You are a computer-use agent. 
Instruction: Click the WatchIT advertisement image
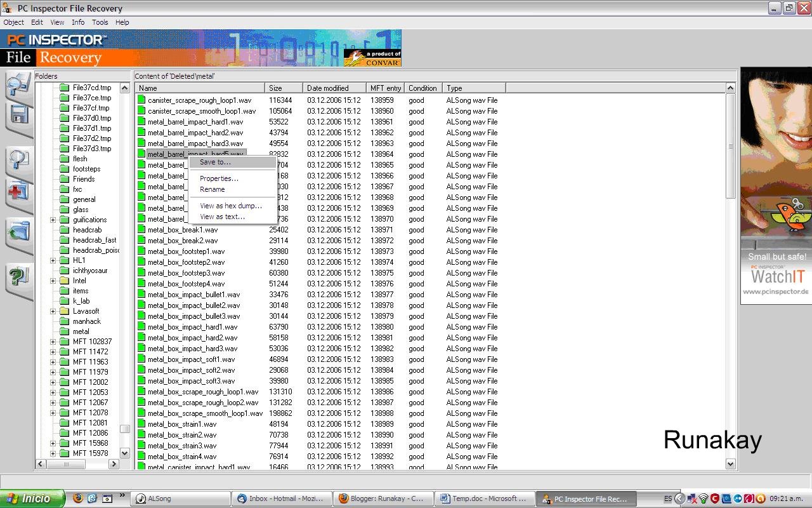click(776, 185)
